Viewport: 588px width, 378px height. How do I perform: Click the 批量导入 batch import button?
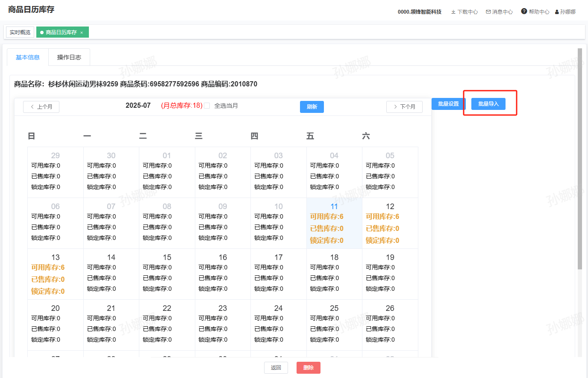[488, 104]
